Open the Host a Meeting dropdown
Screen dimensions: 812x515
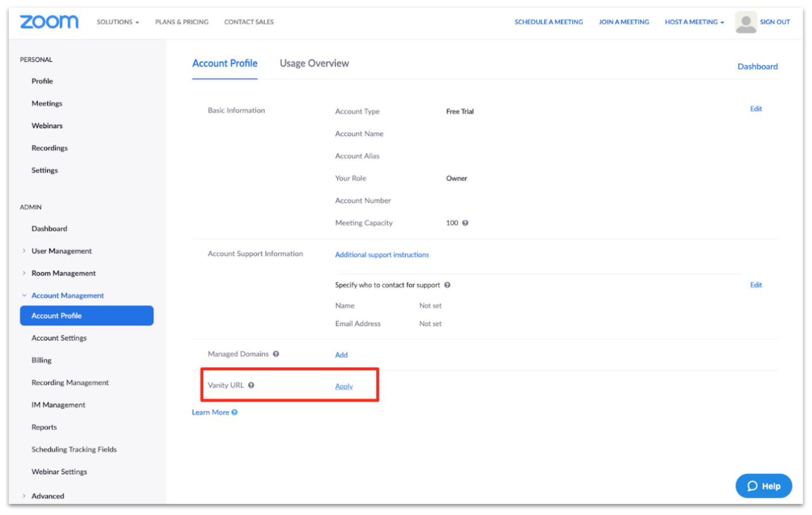pos(694,22)
